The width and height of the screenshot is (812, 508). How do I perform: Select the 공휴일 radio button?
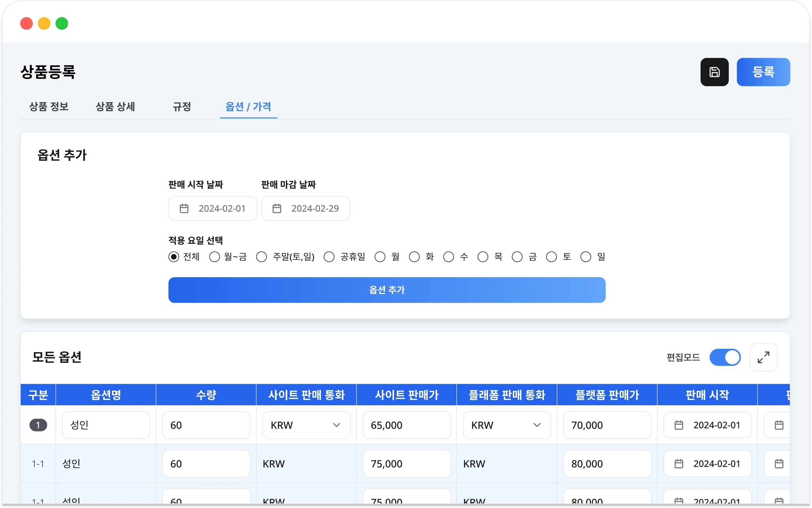pyautogui.click(x=329, y=257)
